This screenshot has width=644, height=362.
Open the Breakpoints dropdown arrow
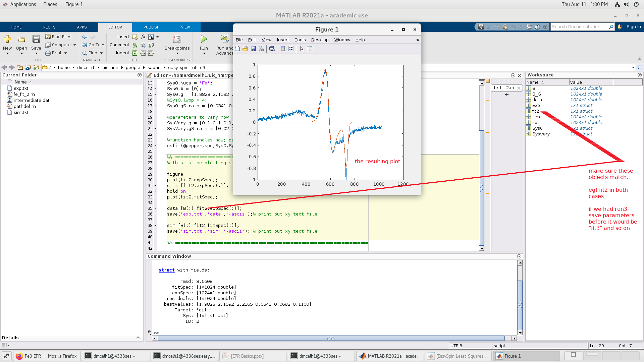click(177, 54)
